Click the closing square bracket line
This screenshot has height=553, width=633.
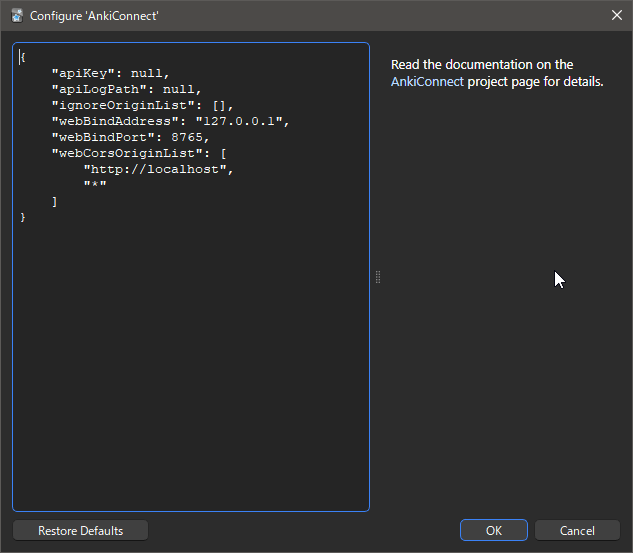pyautogui.click(x=55, y=201)
